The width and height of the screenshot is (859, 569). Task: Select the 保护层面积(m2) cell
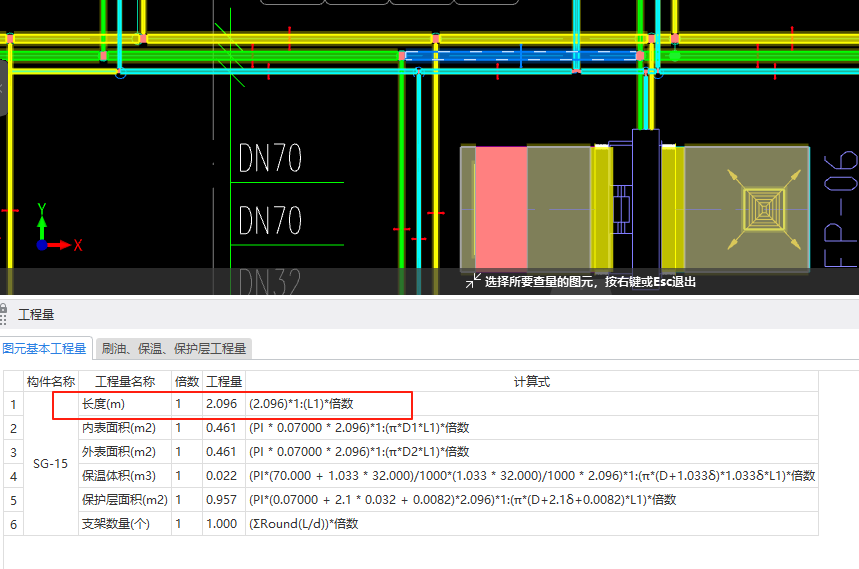click(x=125, y=500)
